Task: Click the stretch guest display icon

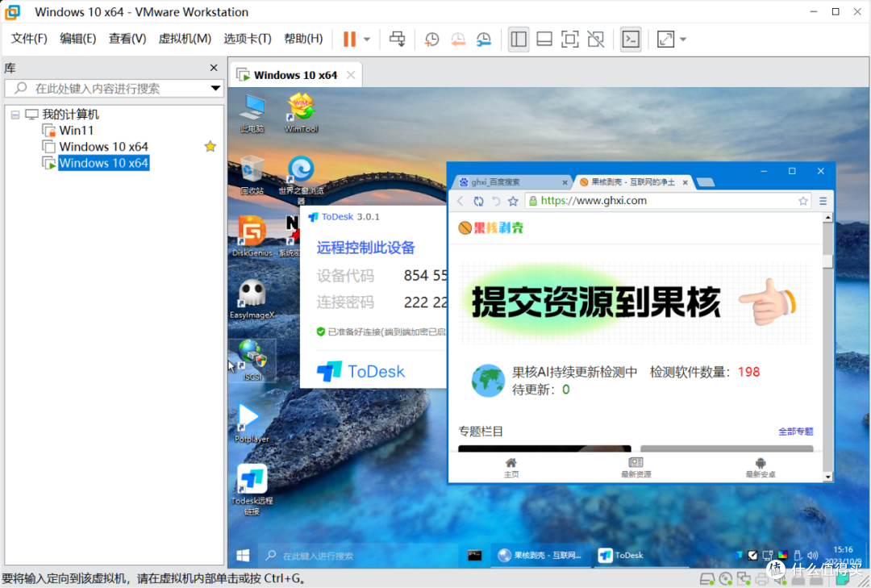Action: [x=665, y=39]
